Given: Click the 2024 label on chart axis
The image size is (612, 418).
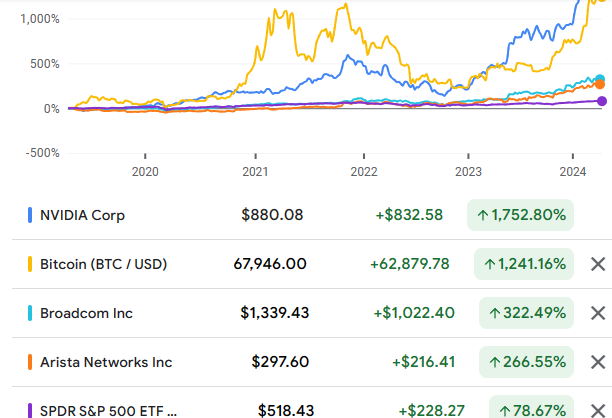Looking at the screenshot, I should pyautogui.click(x=573, y=172).
